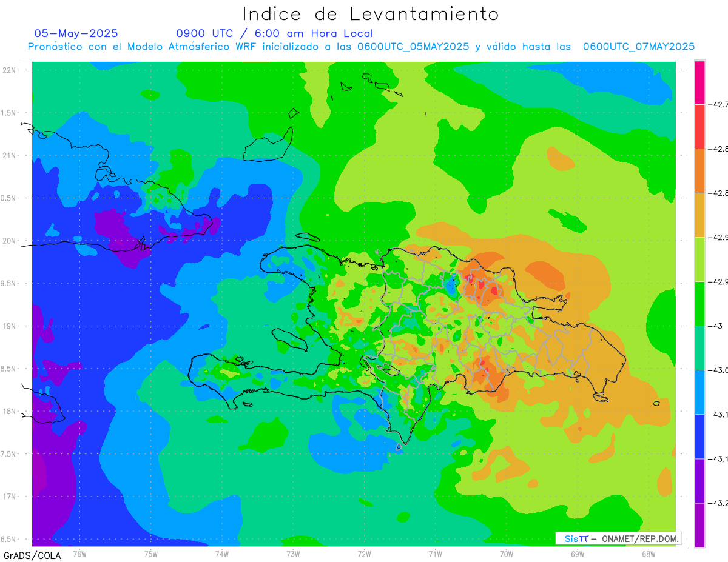
Task: Click the '68W' longitude label
Action: (648, 554)
